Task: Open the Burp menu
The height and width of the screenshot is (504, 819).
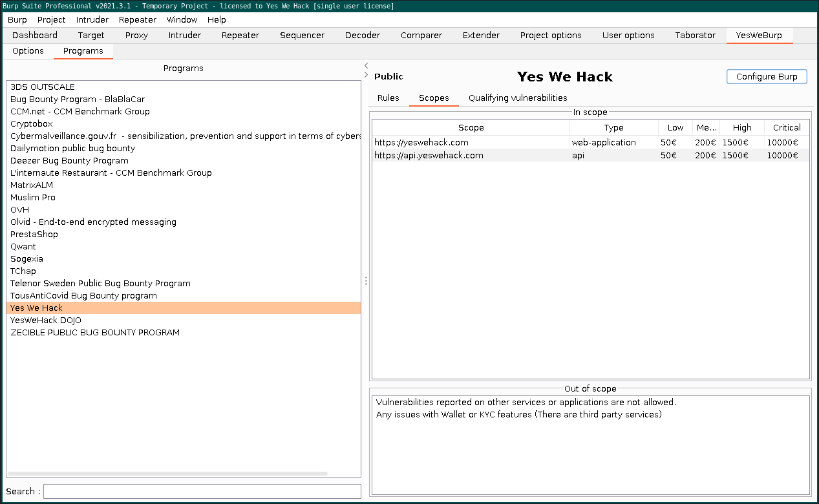Action: pyautogui.click(x=17, y=20)
